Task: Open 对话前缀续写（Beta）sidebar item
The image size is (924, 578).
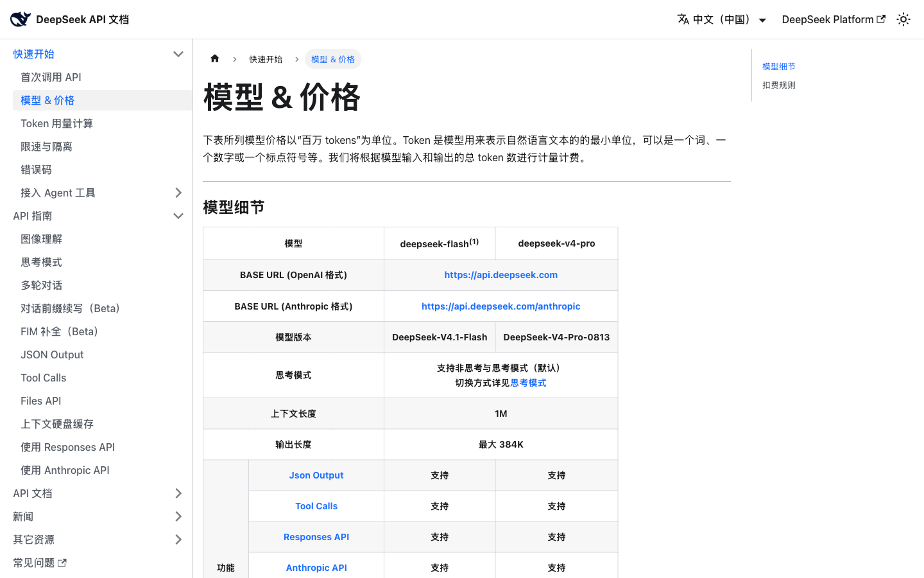Action: 102,308
